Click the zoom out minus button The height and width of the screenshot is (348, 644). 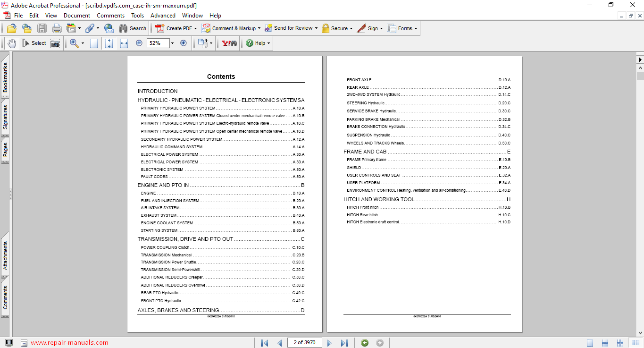(139, 43)
